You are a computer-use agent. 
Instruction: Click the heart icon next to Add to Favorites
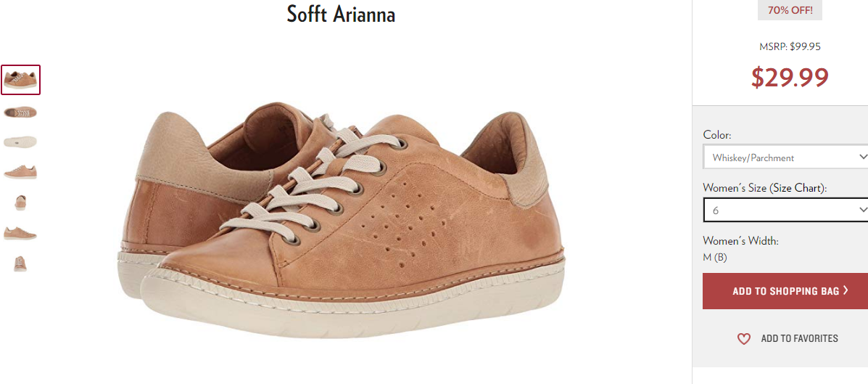(x=743, y=338)
